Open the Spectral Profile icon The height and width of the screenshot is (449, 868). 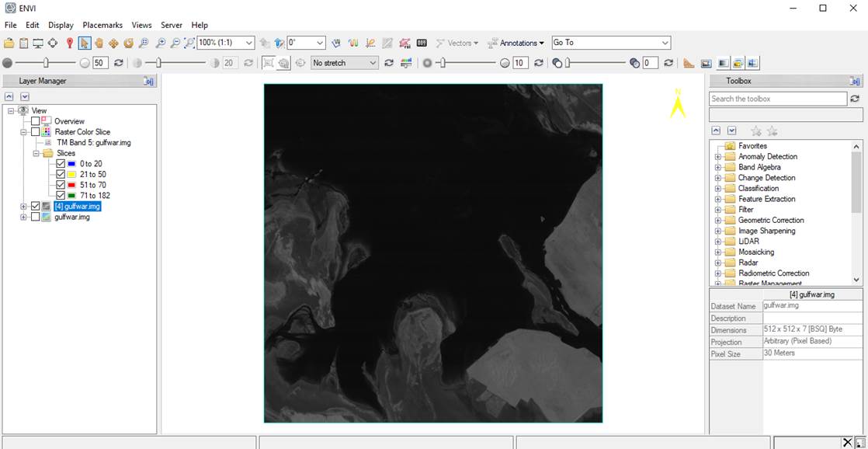[353, 43]
